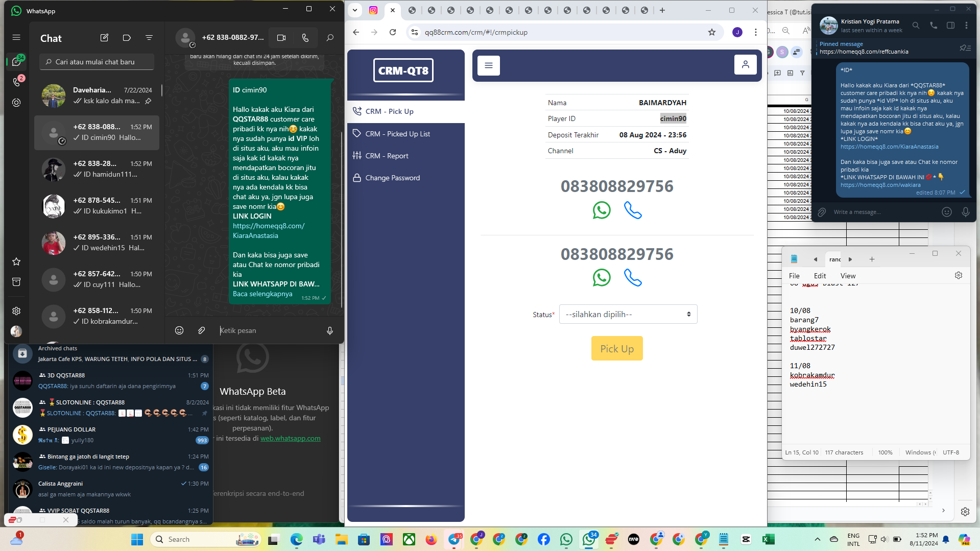
Task: Start voice call in WhatsApp chat header
Action: click(305, 38)
